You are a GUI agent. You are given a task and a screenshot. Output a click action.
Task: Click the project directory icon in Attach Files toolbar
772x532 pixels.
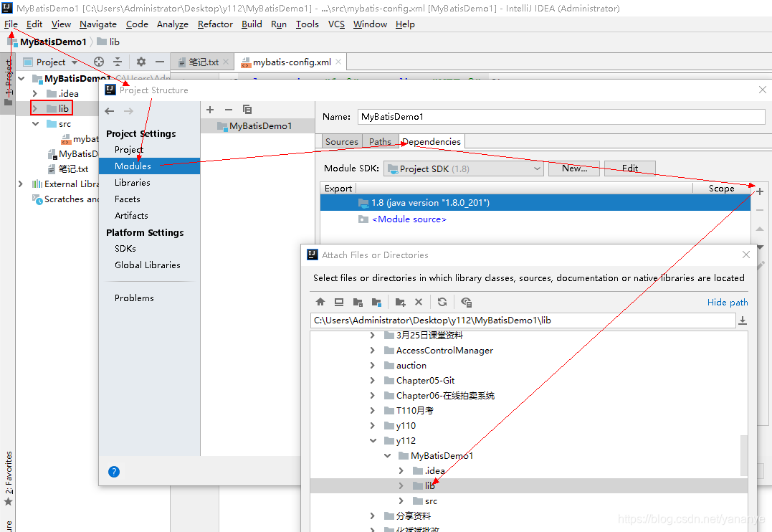358,302
